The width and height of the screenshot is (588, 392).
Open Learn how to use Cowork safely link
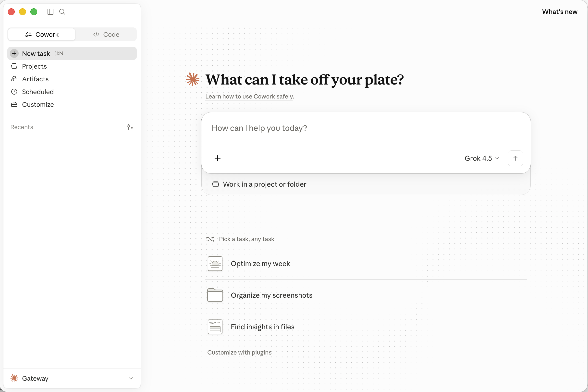(249, 97)
